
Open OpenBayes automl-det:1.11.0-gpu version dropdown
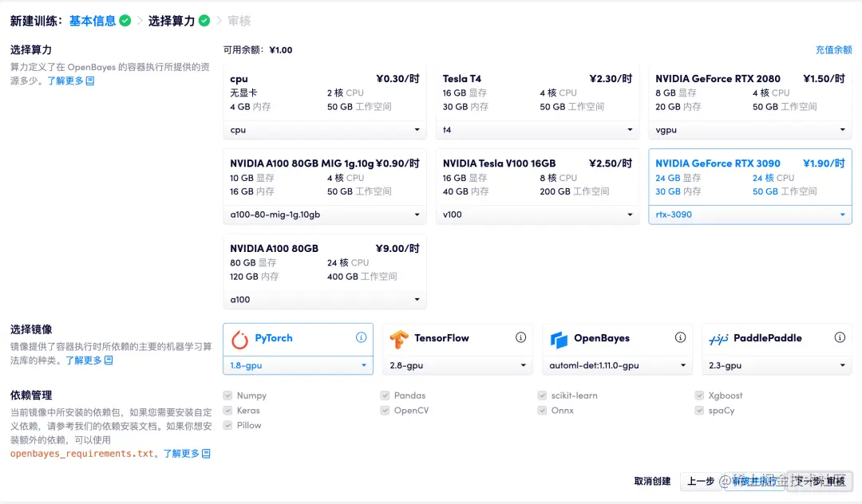pyautogui.click(x=617, y=365)
